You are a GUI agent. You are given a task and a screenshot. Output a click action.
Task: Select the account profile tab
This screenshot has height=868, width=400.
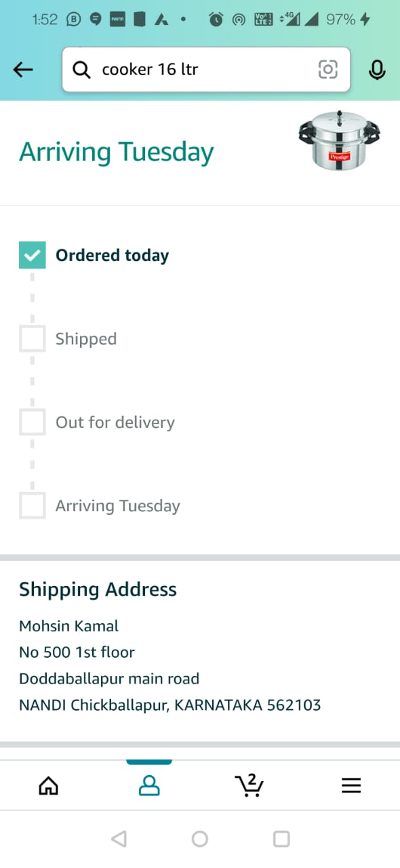[149, 785]
